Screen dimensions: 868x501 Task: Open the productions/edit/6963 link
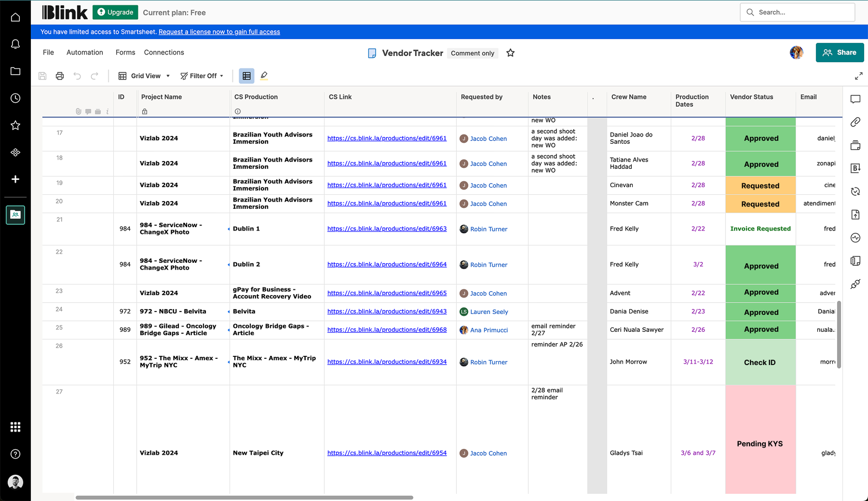[387, 229]
